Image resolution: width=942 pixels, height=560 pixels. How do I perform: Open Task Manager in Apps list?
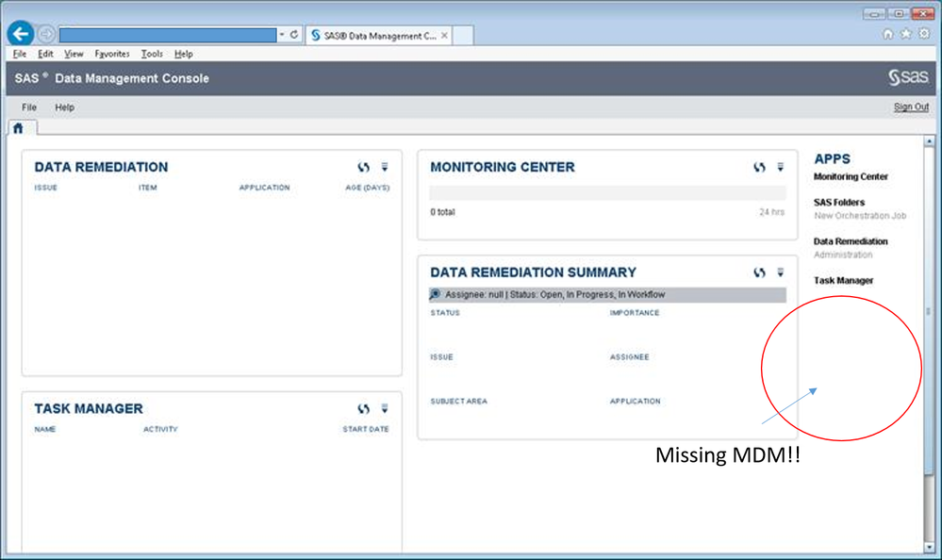pyautogui.click(x=843, y=281)
